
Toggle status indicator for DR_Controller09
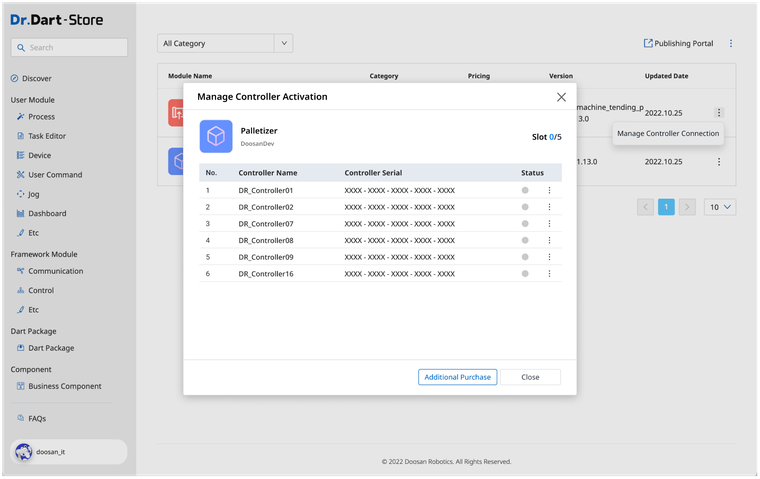pos(525,257)
